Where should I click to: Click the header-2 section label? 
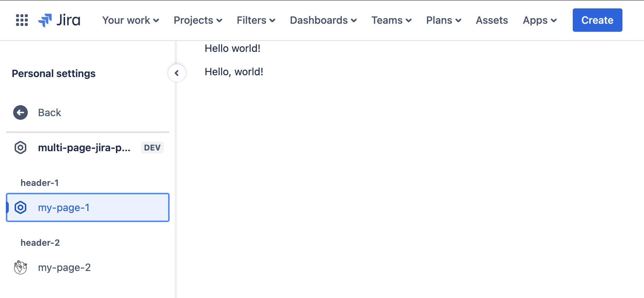click(40, 242)
